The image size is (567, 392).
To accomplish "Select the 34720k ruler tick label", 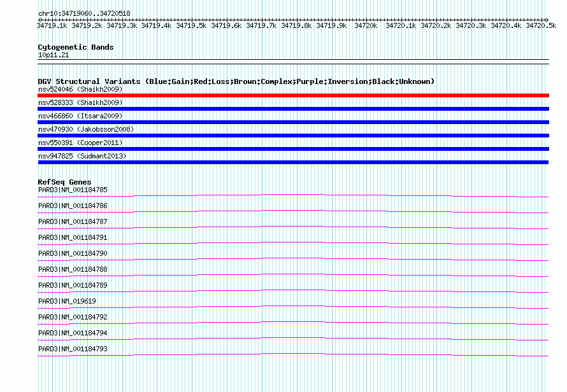I will [x=366, y=25].
